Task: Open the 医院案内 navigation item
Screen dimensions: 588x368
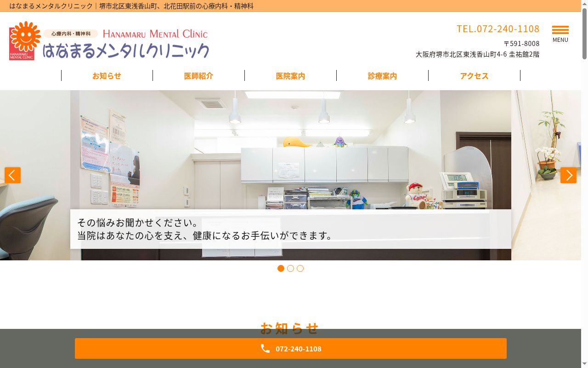Action: pyautogui.click(x=290, y=76)
